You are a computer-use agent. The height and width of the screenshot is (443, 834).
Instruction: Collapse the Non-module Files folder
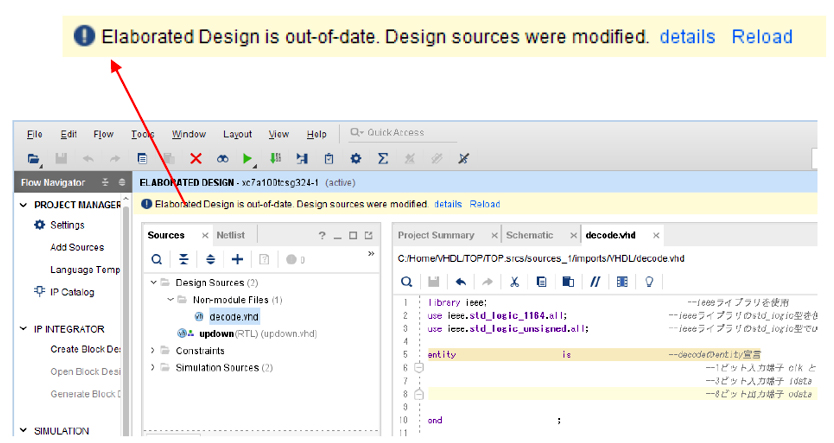pyautogui.click(x=170, y=299)
